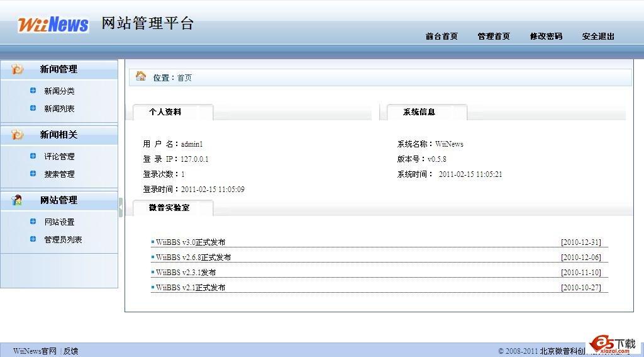Click the plus icon beside 管理员列表
This screenshot has height=357, width=644.
click(33, 239)
